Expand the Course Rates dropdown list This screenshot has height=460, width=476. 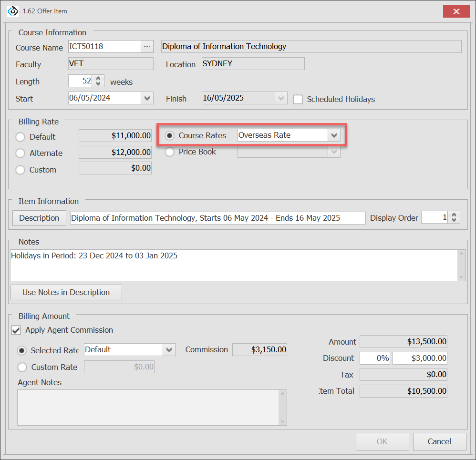coord(334,135)
